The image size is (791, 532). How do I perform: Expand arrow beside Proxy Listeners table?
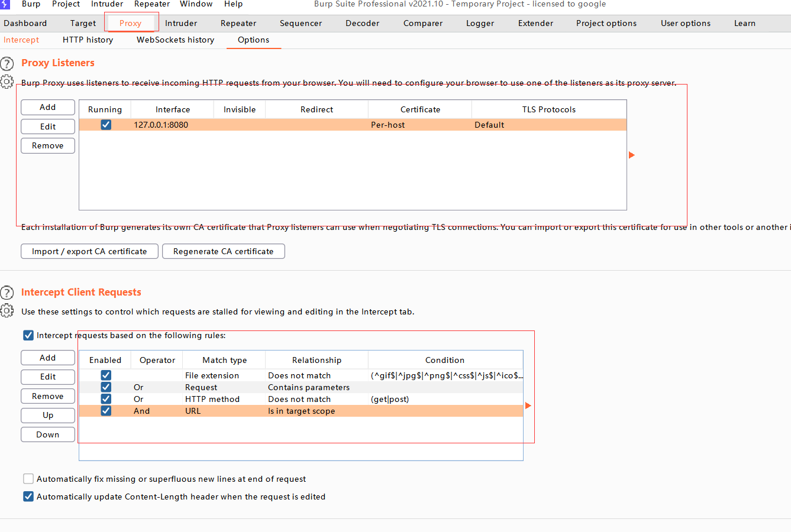[x=632, y=155]
